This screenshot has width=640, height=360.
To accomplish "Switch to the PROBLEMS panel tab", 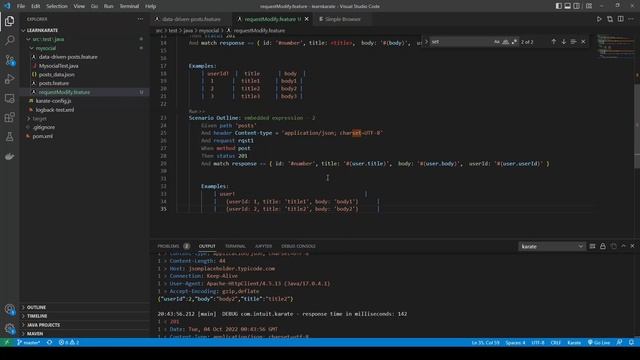I will [x=173, y=246].
